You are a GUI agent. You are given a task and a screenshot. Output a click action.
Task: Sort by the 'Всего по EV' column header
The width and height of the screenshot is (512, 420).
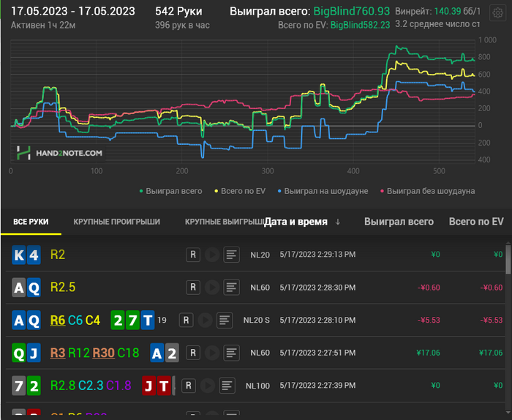click(x=476, y=222)
